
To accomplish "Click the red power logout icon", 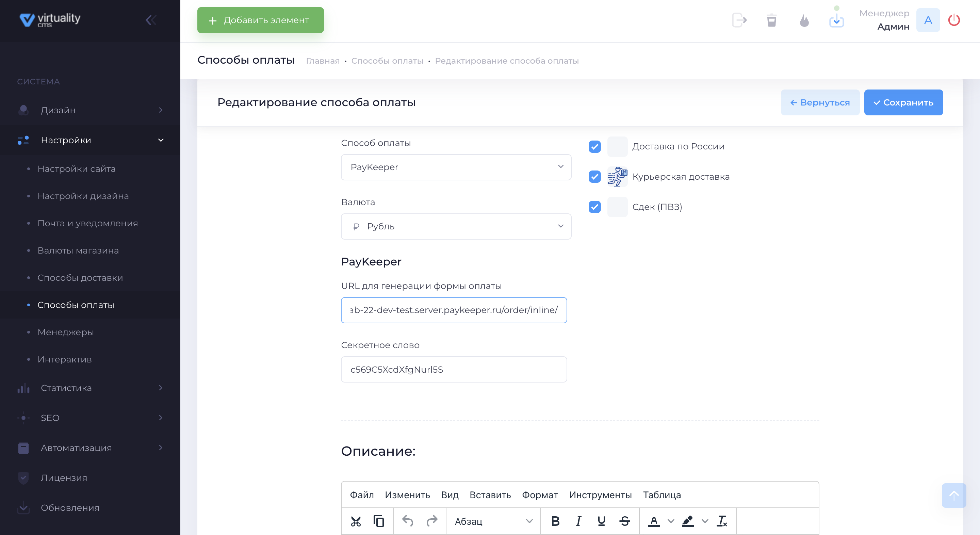I will tap(954, 20).
